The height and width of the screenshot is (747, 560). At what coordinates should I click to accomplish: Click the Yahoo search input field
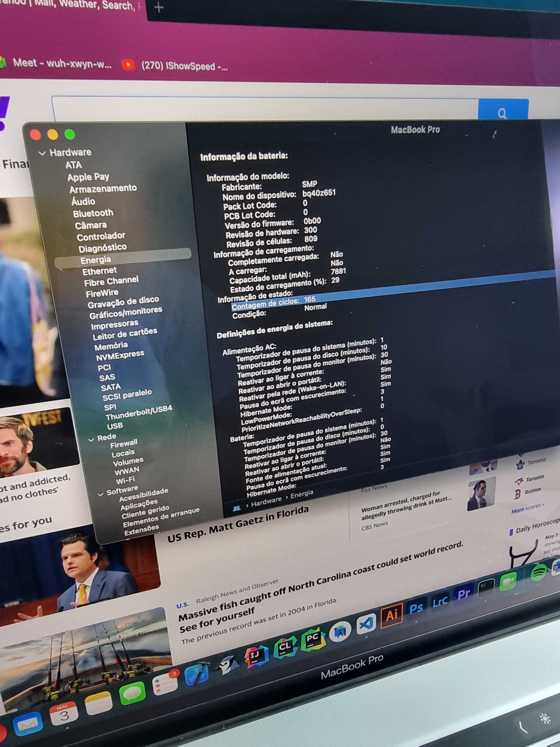click(x=265, y=109)
